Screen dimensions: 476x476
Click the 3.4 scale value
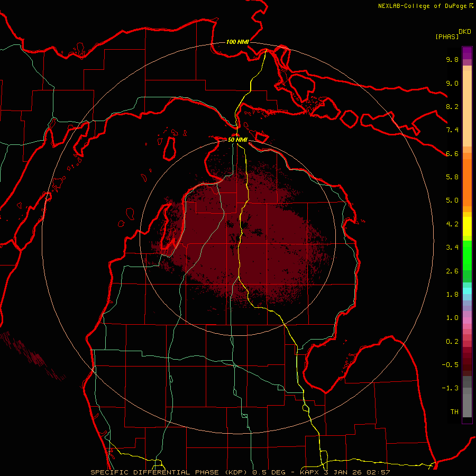pos(452,247)
